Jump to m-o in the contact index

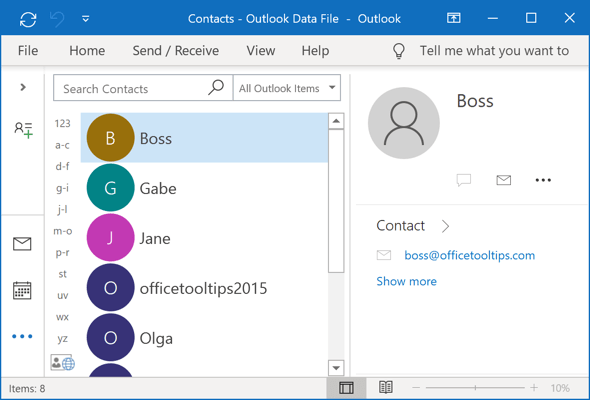(62, 231)
